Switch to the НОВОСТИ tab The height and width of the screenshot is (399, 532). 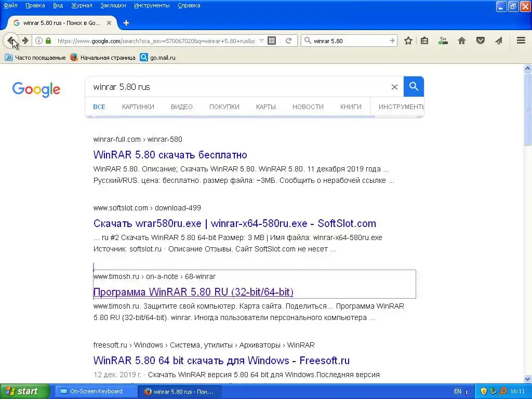[x=308, y=107]
